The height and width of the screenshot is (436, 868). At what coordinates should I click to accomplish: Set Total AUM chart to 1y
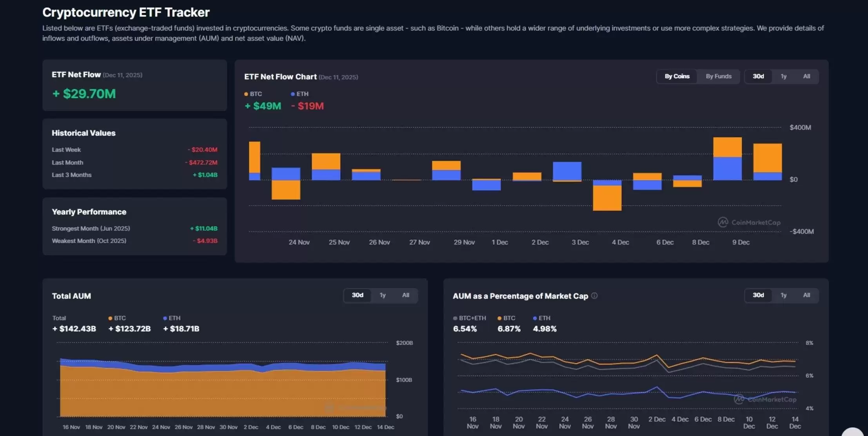click(x=383, y=295)
